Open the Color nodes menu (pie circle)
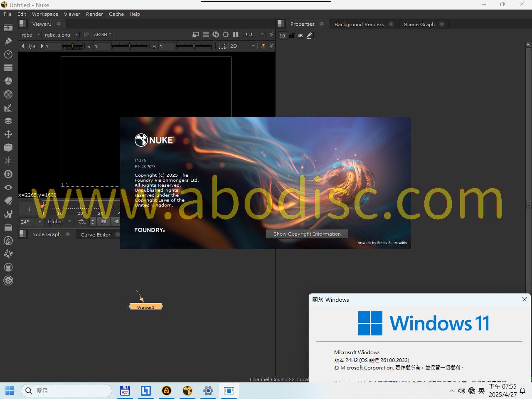The height and width of the screenshot is (399, 532). (8, 81)
